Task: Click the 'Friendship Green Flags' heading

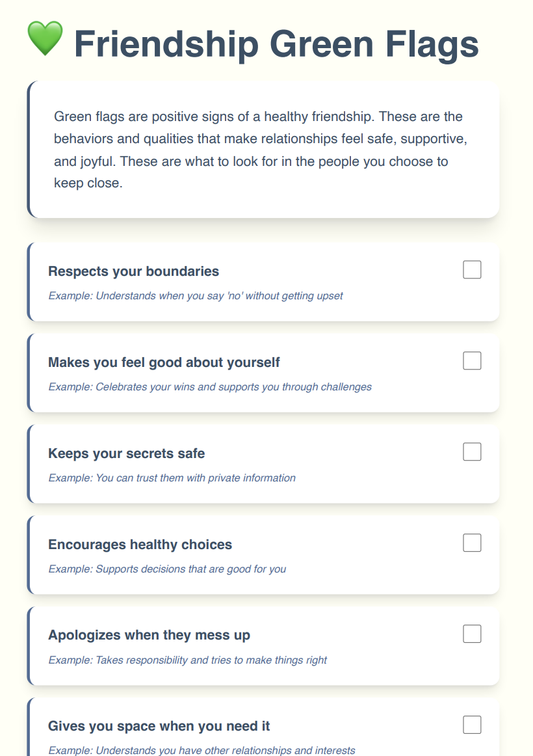Action: (x=276, y=44)
